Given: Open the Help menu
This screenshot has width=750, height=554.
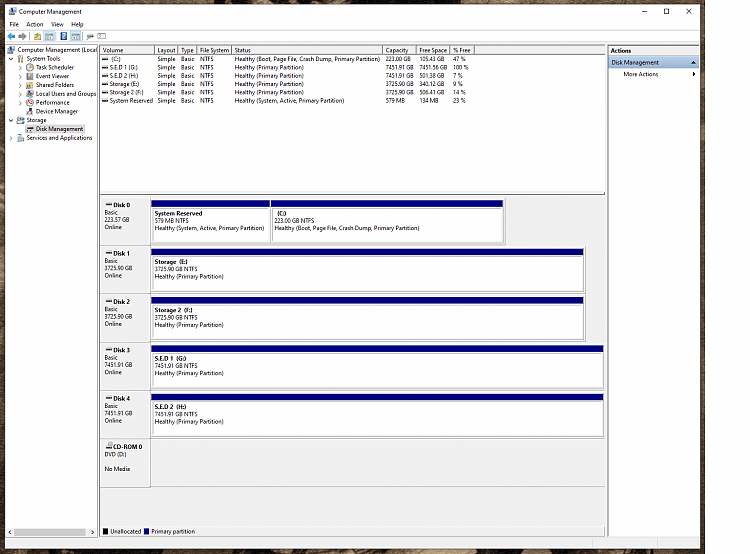Looking at the screenshot, I should (77, 24).
